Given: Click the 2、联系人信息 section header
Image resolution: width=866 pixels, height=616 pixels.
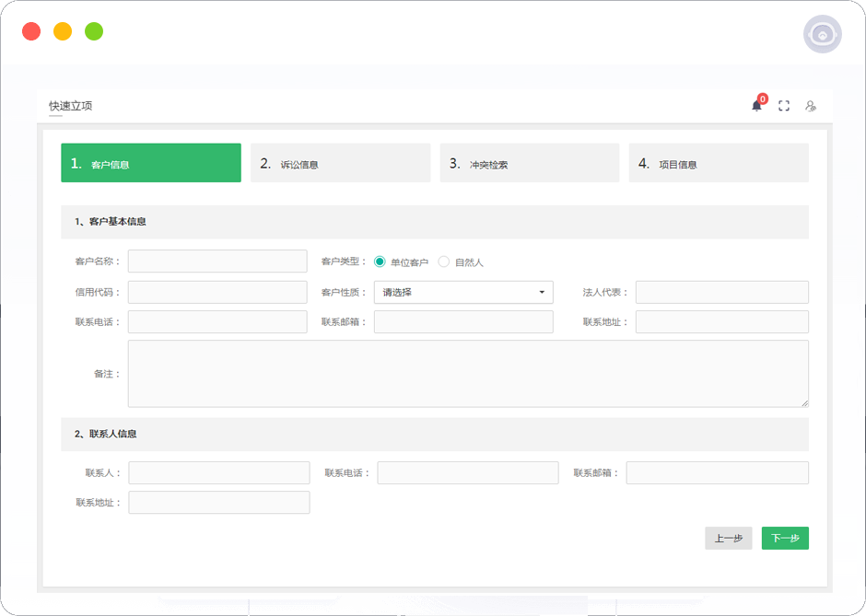Looking at the screenshot, I should 435,434.
